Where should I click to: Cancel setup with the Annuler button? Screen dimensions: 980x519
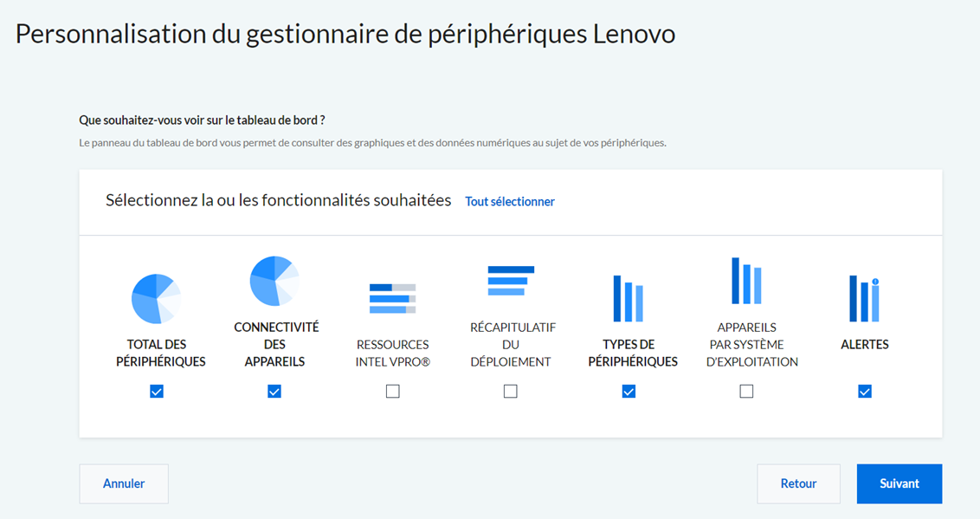pyautogui.click(x=124, y=483)
